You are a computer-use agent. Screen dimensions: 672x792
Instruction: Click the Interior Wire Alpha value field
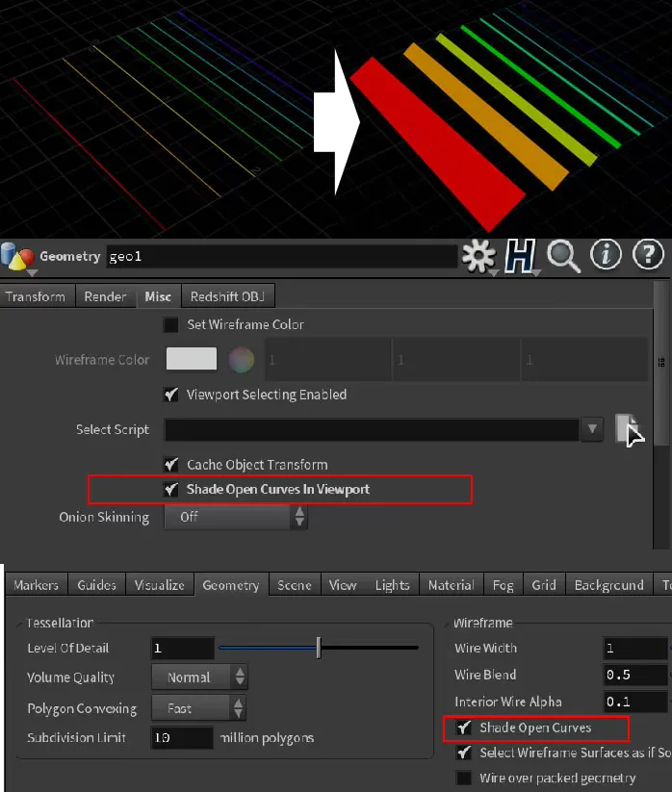pyautogui.click(x=635, y=702)
